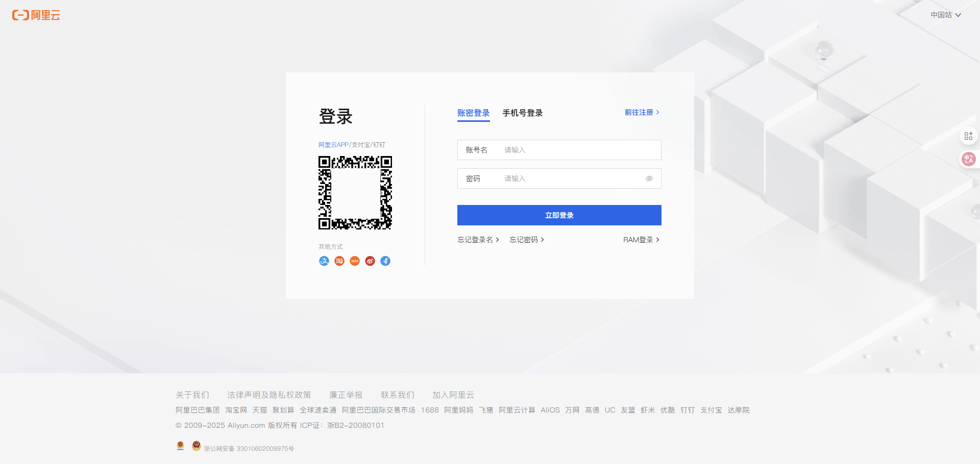Screen dimensions: 980x464
Task: Expand the RAM登录 option
Action: pyautogui.click(x=641, y=240)
